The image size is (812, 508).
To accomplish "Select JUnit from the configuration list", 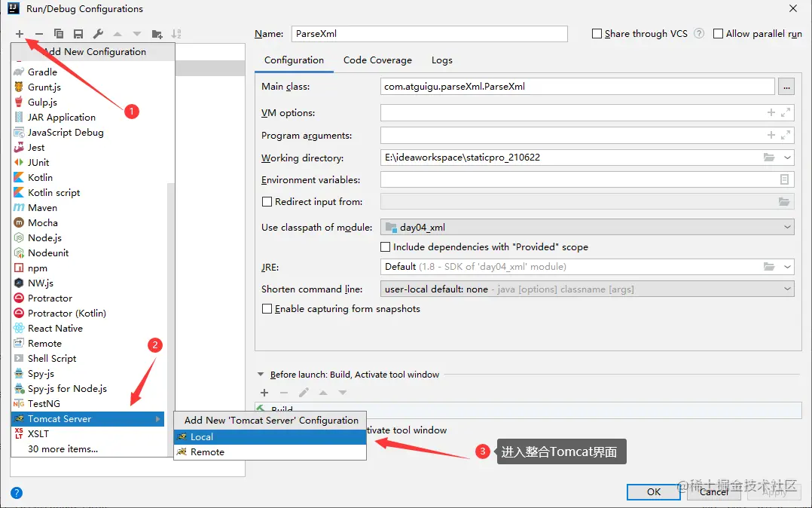I will pyautogui.click(x=87, y=162).
